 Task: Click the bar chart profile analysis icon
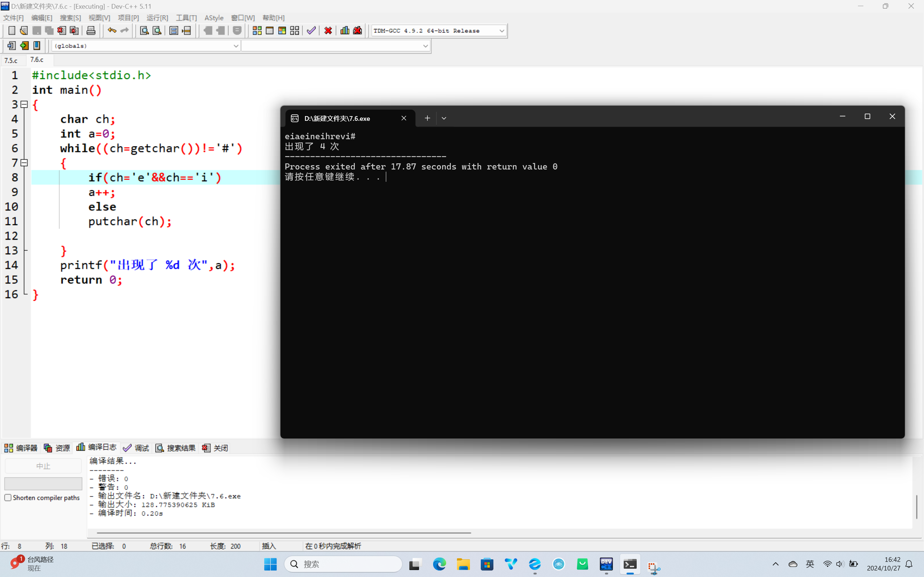click(345, 31)
